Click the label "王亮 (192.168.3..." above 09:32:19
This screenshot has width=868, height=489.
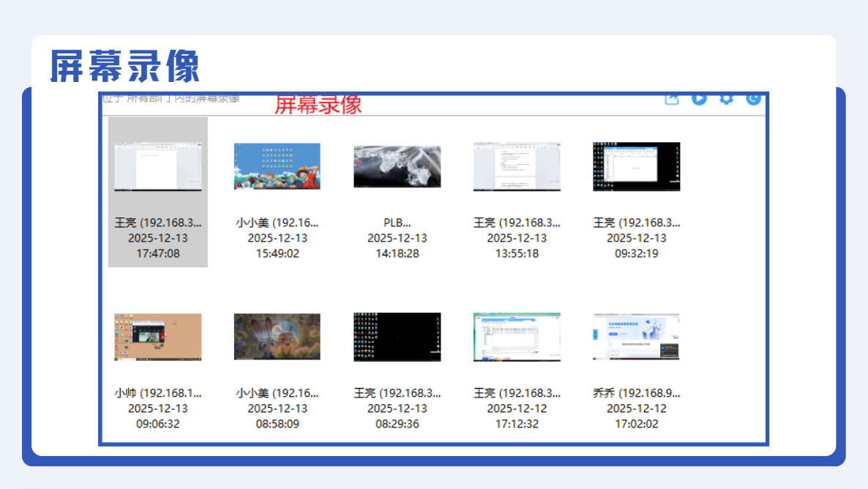[x=636, y=223]
